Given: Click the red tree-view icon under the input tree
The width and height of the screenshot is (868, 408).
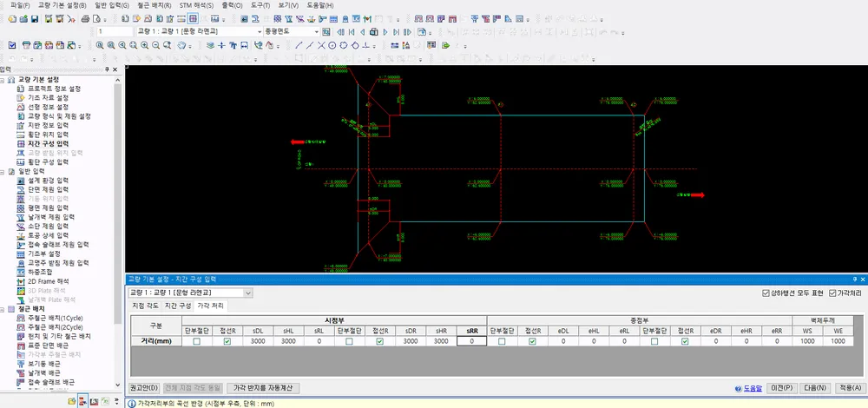Looking at the screenshot, I should pyautogui.click(x=82, y=400).
